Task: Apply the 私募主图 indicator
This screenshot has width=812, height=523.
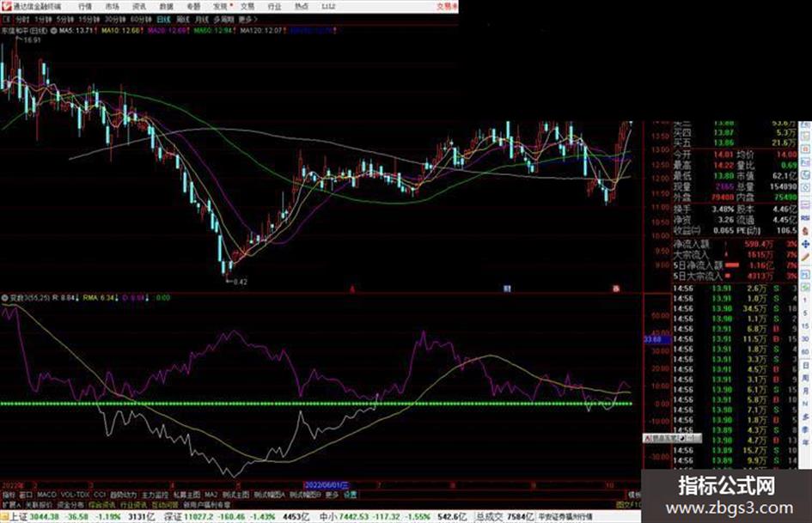Action: point(186,495)
